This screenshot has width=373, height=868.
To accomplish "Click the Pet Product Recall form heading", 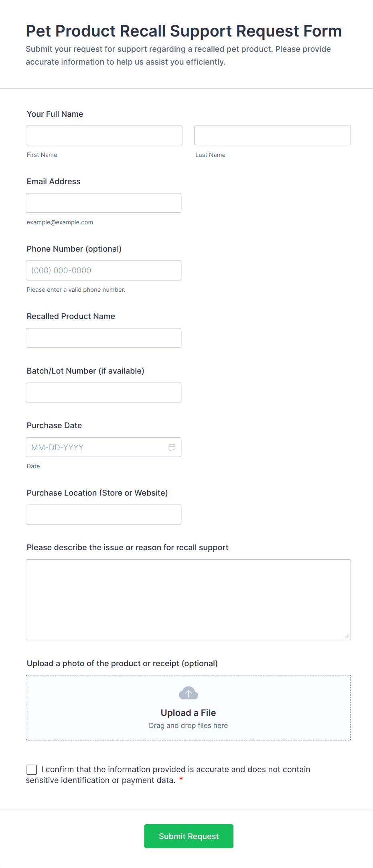I will coord(184,31).
